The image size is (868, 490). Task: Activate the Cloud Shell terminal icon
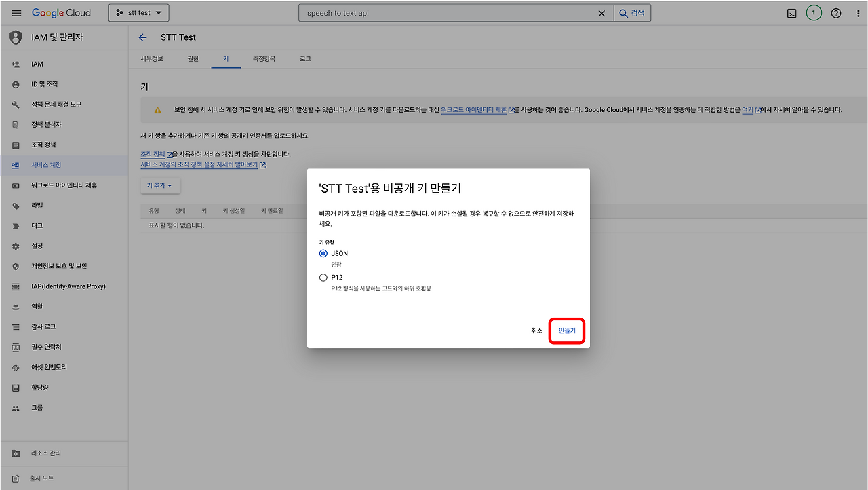pos(791,12)
